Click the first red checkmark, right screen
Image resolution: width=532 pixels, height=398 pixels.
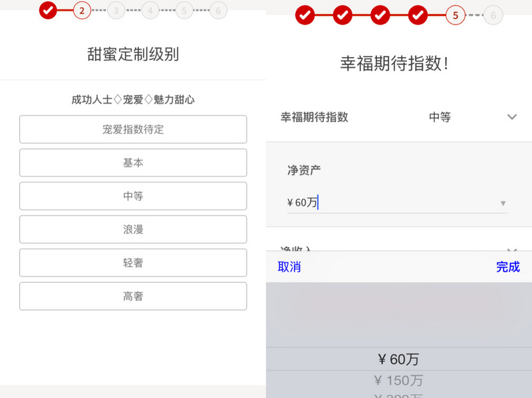305,15
